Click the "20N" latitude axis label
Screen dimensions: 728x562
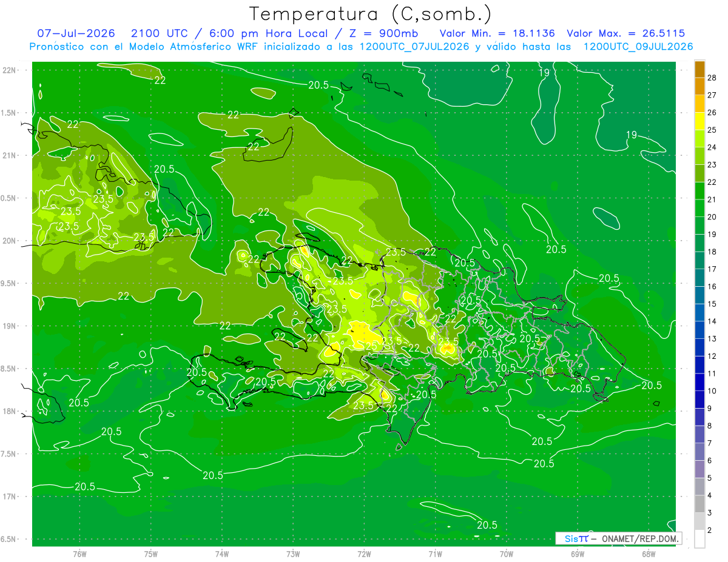click(x=9, y=241)
